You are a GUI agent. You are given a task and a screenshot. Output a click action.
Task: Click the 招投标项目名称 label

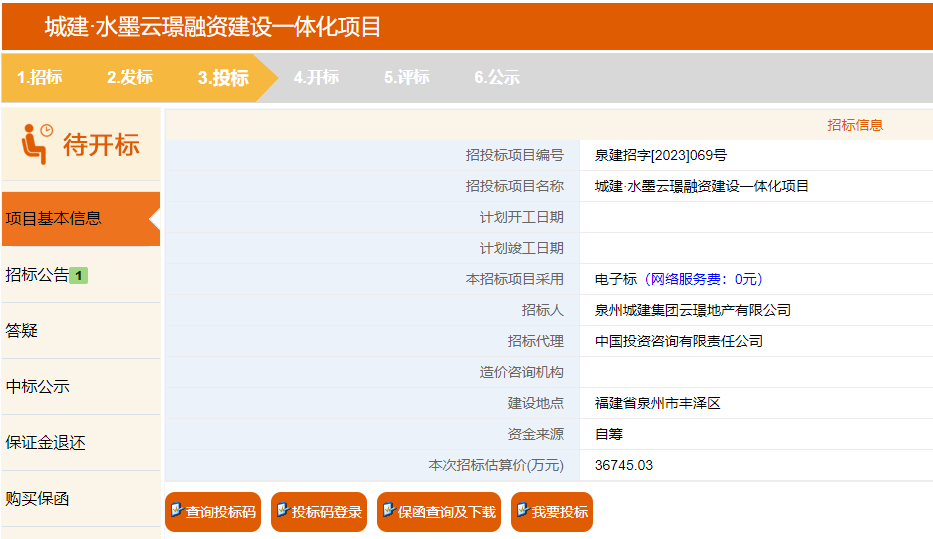click(514, 186)
